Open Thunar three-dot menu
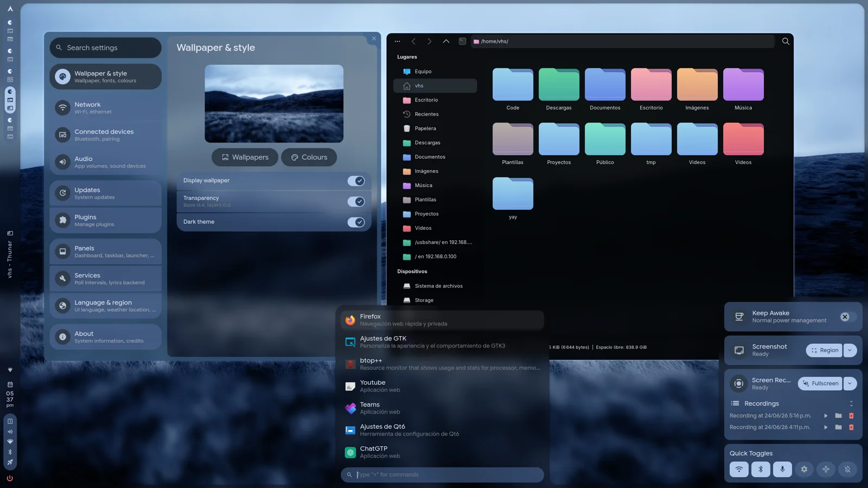This screenshot has height=488, width=868. (397, 41)
